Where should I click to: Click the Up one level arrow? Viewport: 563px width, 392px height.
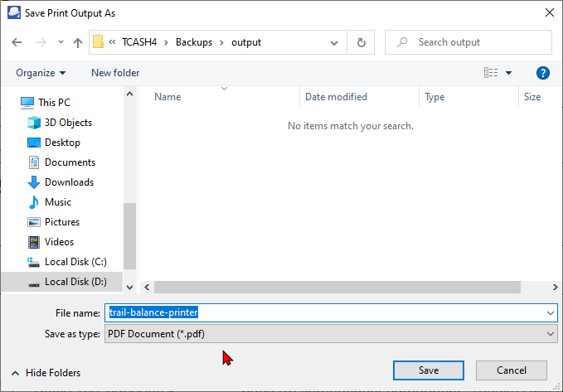[77, 42]
